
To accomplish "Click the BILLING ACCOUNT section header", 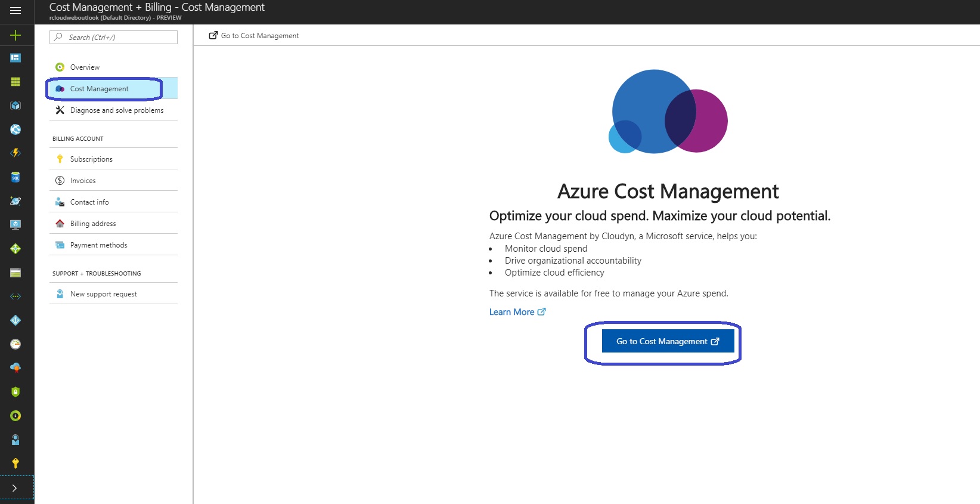I will 78,139.
